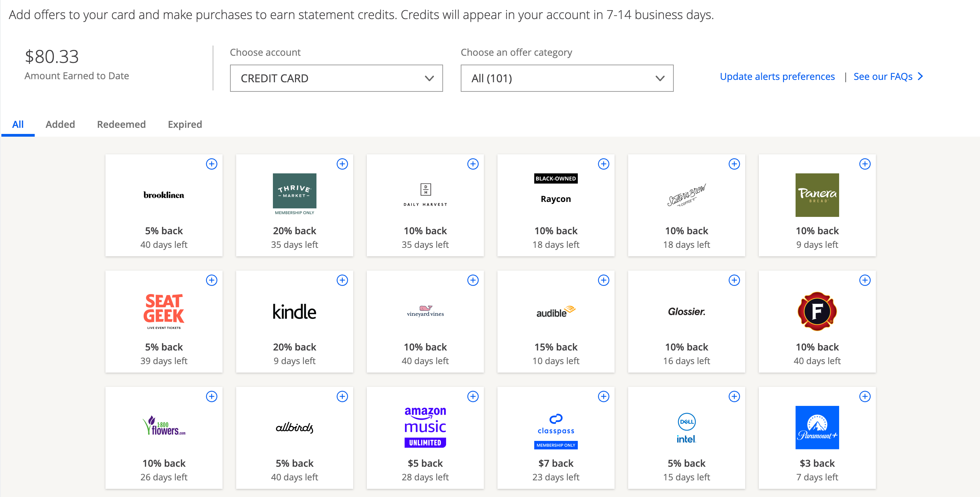This screenshot has height=497, width=980.
Task: Click Vineyard Vines 10% back text
Action: pyautogui.click(x=425, y=347)
